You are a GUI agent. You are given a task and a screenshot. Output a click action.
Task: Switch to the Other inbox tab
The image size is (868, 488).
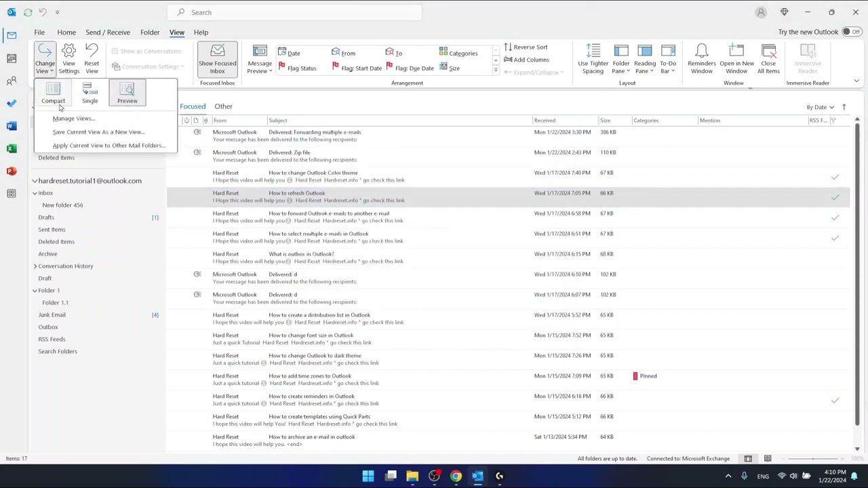(x=223, y=106)
